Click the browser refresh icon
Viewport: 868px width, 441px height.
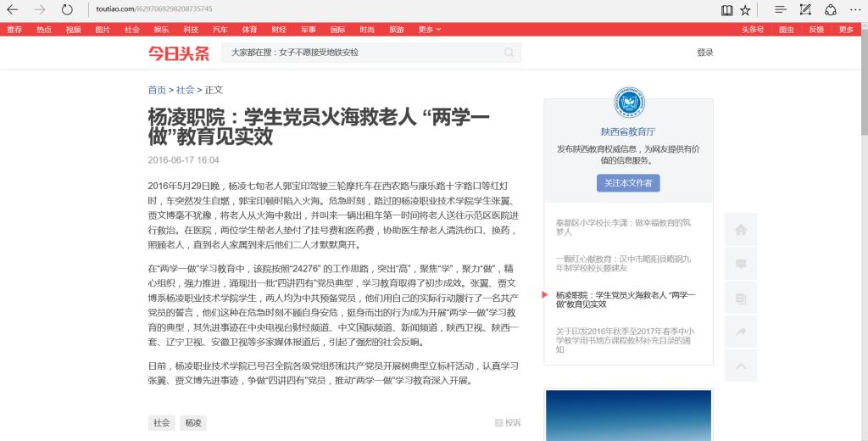pyautogui.click(x=67, y=9)
